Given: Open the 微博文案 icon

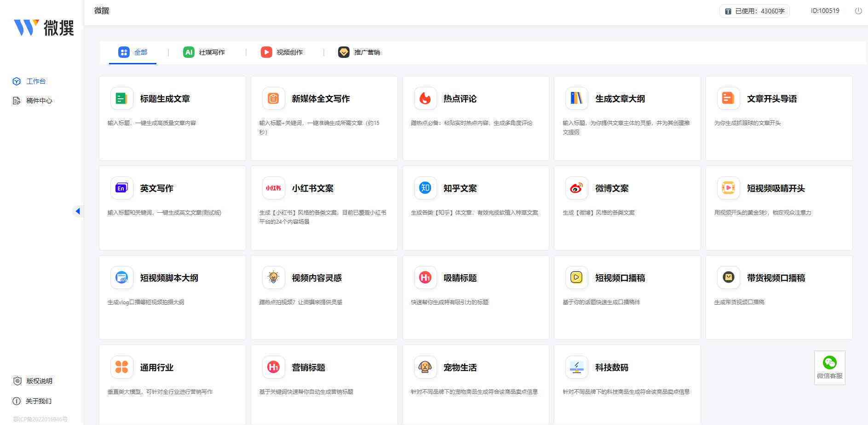Looking at the screenshot, I should [x=576, y=188].
